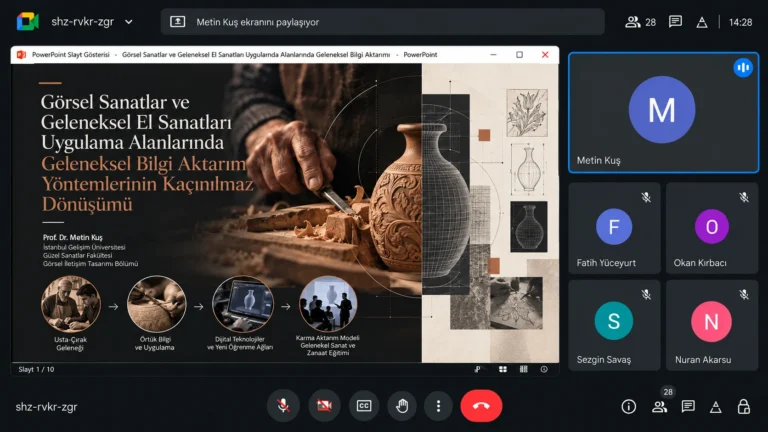Click shared PowerPoint slideshow icon in status bar
Image resolution: width=768 pixels, height=432 pixels.
point(544,369)
